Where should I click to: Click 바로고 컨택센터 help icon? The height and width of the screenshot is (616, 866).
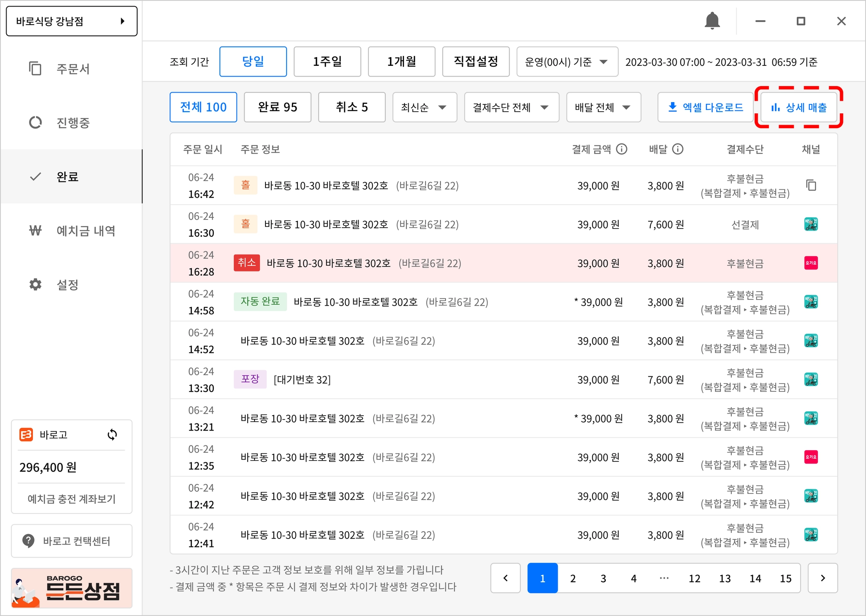click(29, 541)
